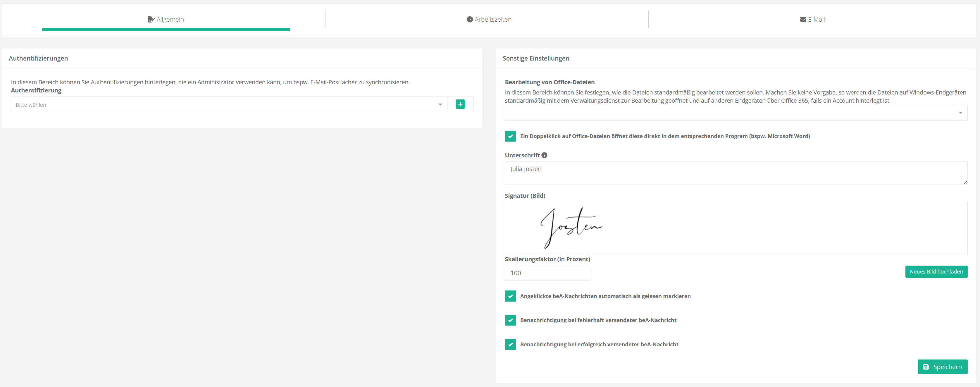Open the E-Mail tab
Screen dimensions: 980x387
click(812, 19)
